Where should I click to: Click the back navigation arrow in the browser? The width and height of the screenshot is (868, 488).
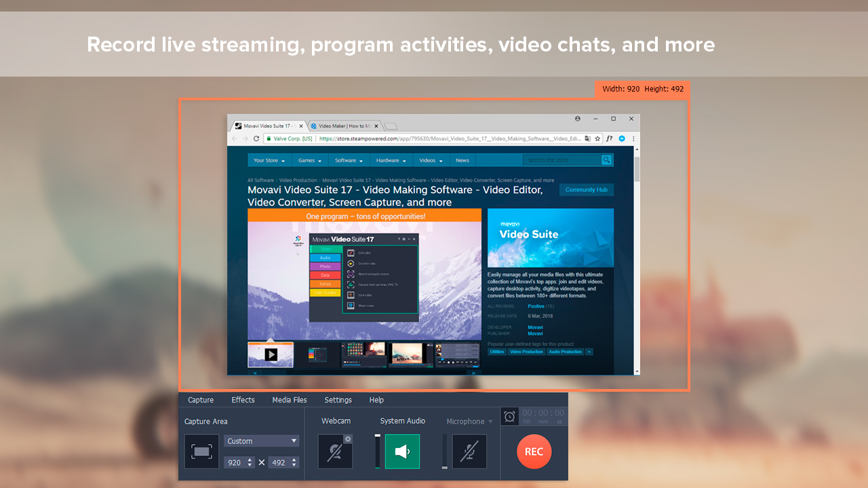pos(233,138)
